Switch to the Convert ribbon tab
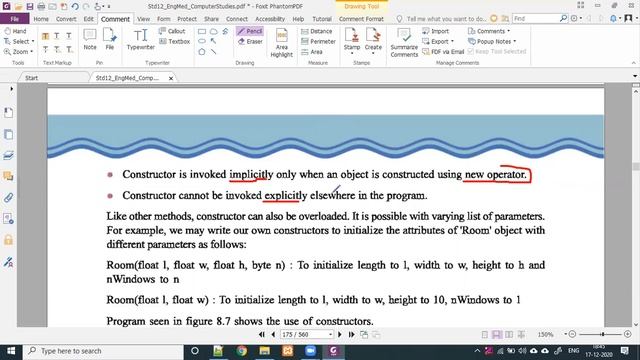 click(x=66, y=19)
